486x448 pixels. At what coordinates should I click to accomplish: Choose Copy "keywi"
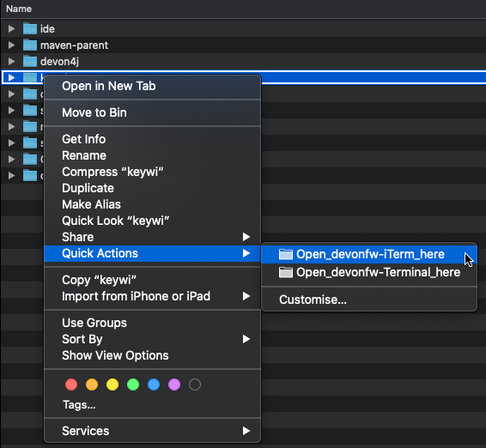pos(152,280)
